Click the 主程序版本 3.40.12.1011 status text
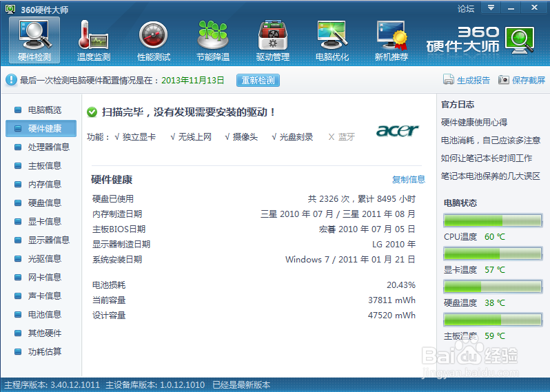The width and height of the screenshot is (550, 392). (x=52, y=384)
